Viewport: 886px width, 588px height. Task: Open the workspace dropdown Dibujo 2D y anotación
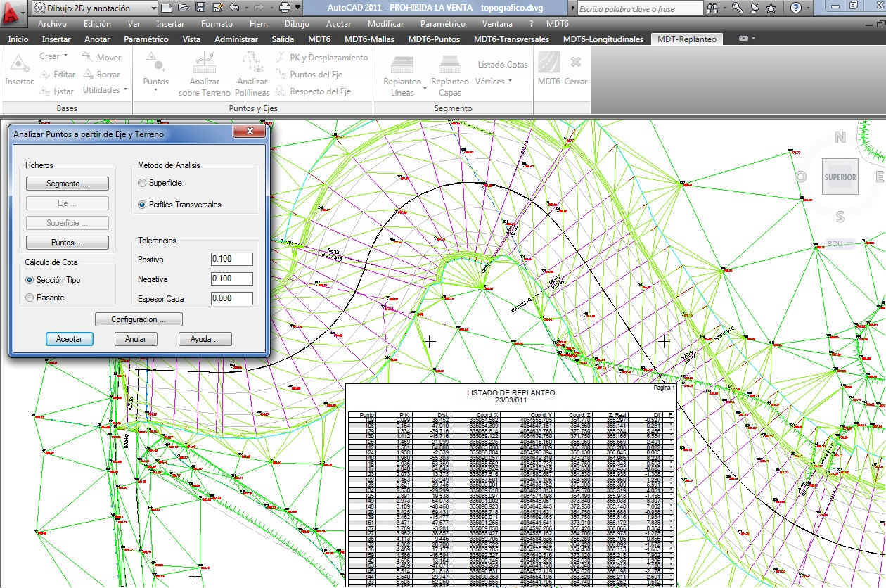(x=94, y=8)
